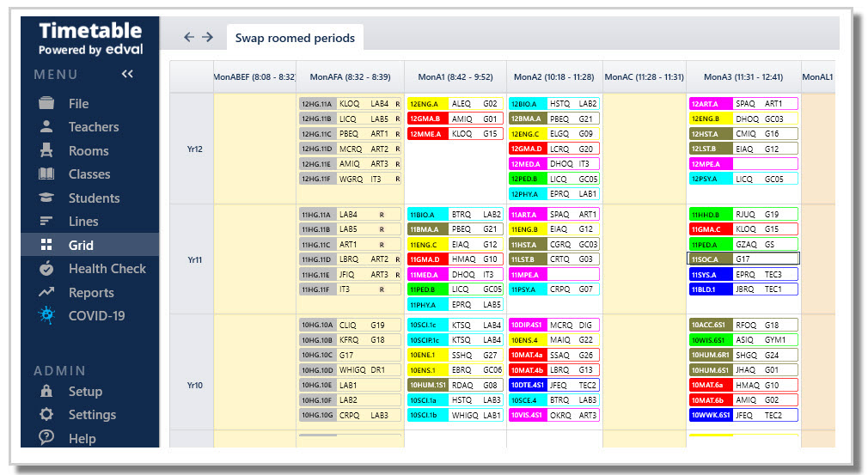Screen dimensions: 868x475
Task: Open Help in the sidebar
Action: [x=82, y=439]
